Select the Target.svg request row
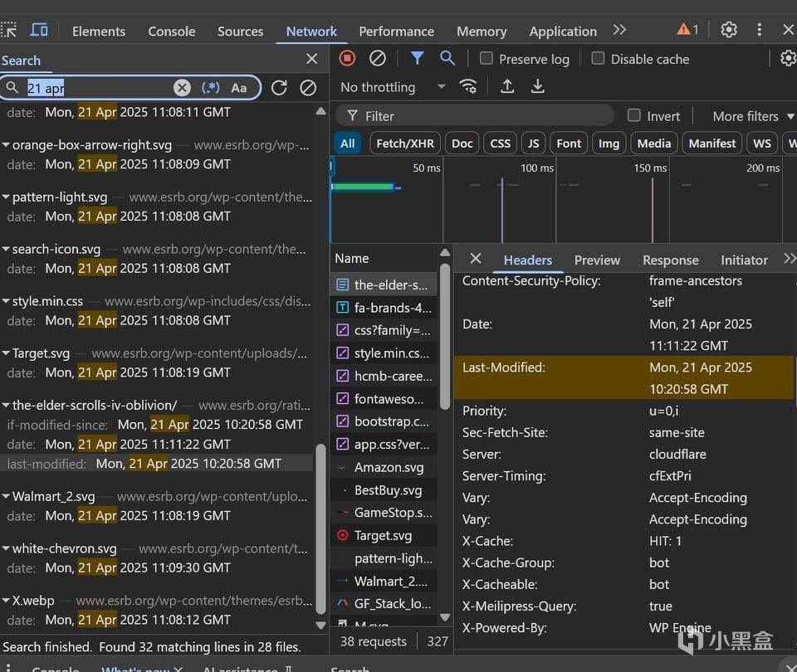The image size is (797, 672). [x=383, y=536]
